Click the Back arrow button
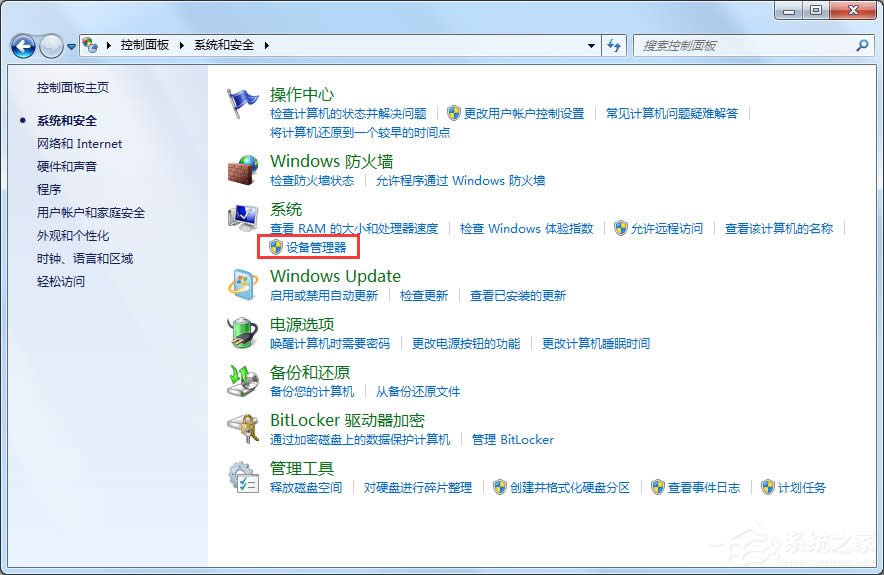 point(23,46)
